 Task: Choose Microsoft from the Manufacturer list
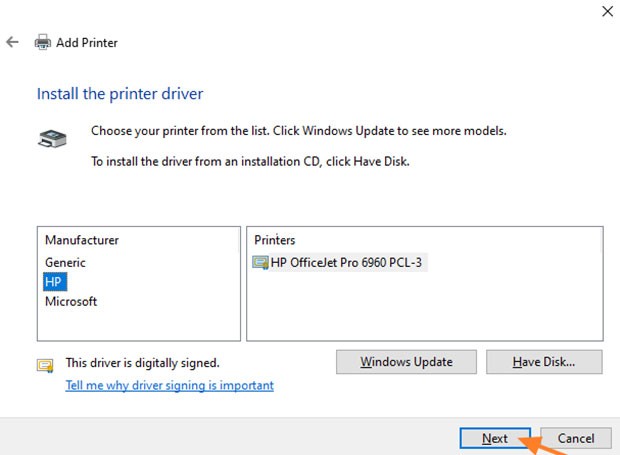pyautogui.click(x=71, y=301)
